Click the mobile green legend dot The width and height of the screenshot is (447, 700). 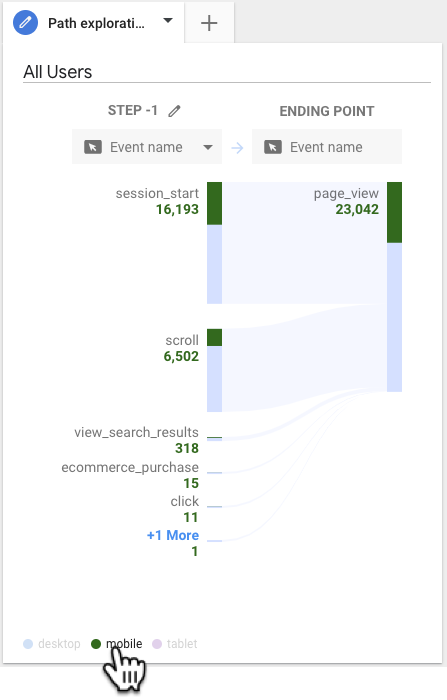coord(96,644)
